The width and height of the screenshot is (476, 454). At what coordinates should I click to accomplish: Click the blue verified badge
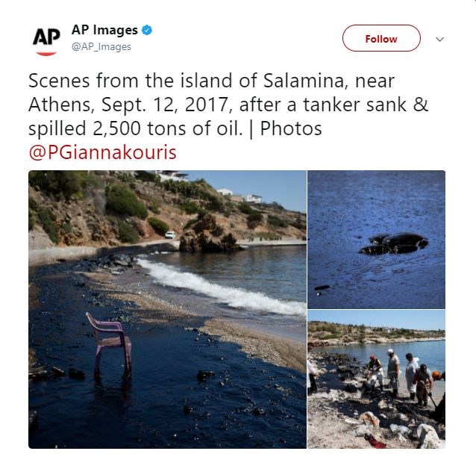pos(148,31)
